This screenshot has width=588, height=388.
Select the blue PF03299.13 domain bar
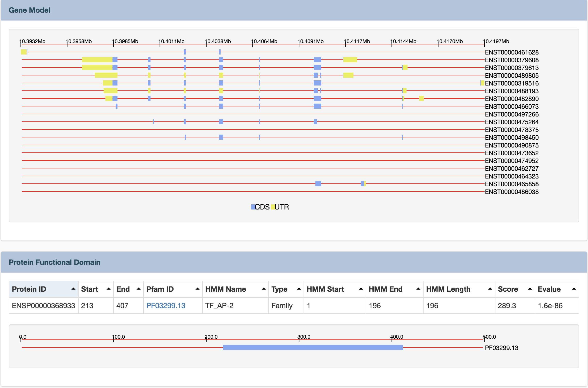point(313,347)
